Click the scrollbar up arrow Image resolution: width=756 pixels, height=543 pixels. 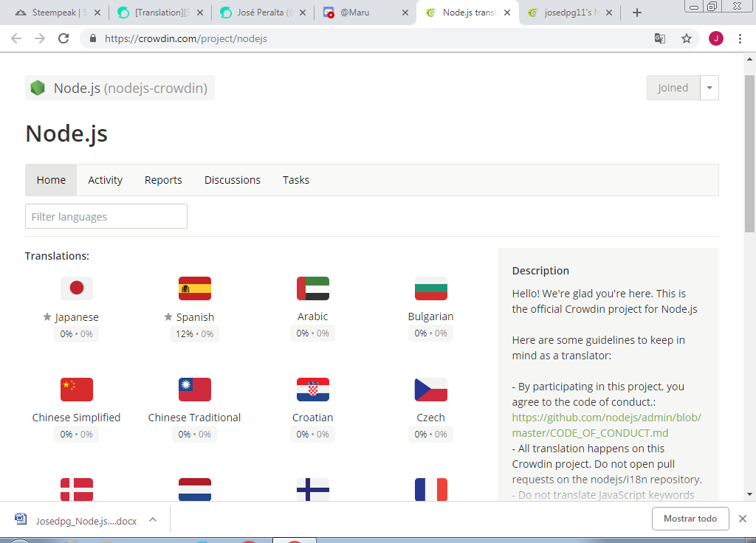[x=750, y=59]
